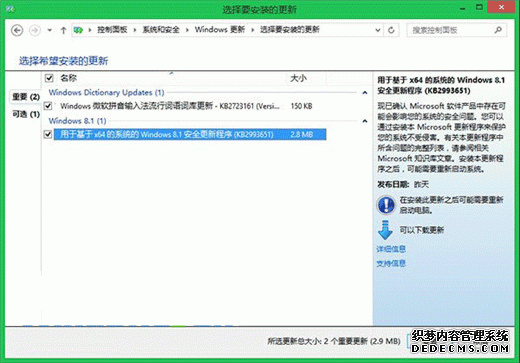Open the recent locations dropdown arrow

click(49, 30)
